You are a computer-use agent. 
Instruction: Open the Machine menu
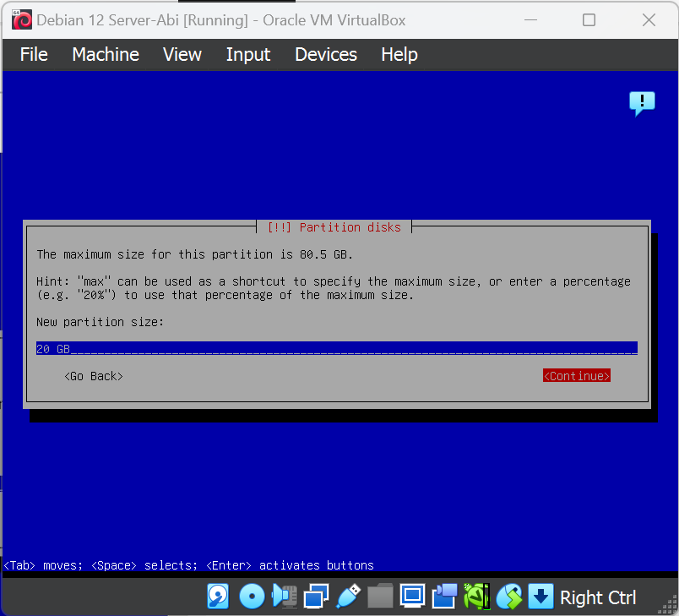pos(106,55)
